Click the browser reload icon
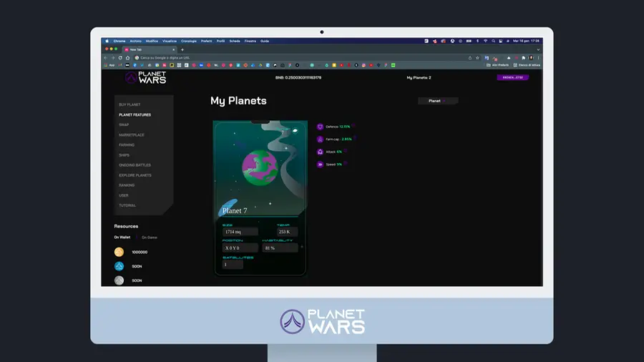 120,58
